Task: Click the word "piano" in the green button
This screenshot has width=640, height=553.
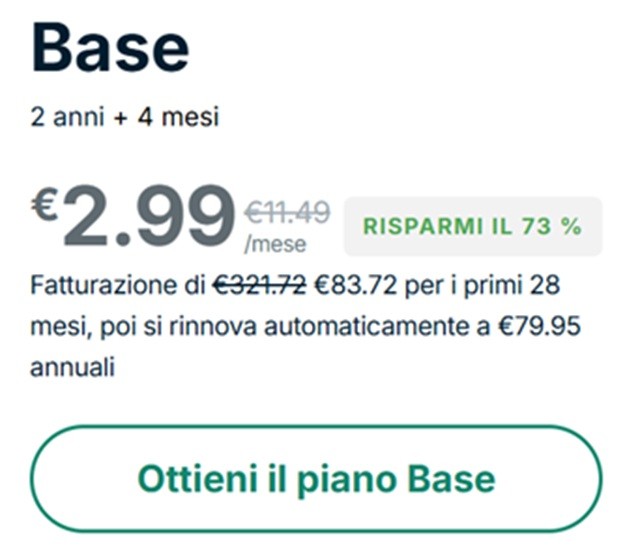Action: 339,479
